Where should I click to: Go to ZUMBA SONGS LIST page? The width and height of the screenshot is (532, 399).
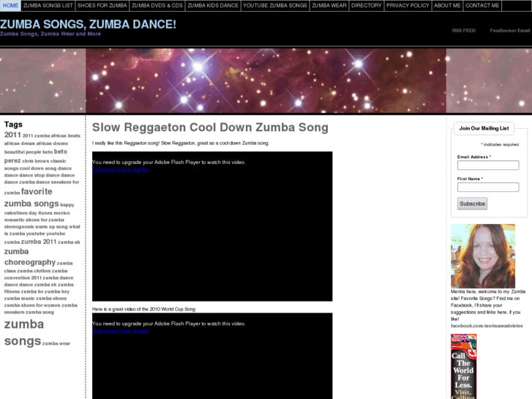point(48,5)
